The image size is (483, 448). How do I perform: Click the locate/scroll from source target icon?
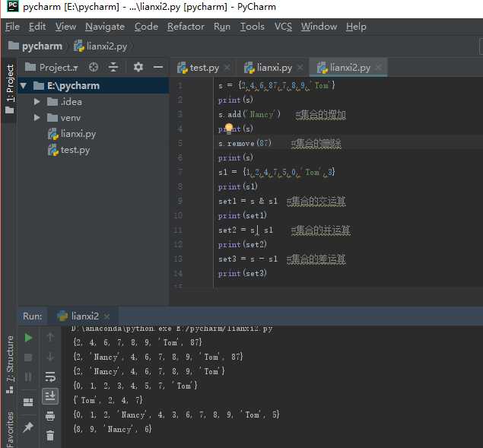(x=94, y=67)
